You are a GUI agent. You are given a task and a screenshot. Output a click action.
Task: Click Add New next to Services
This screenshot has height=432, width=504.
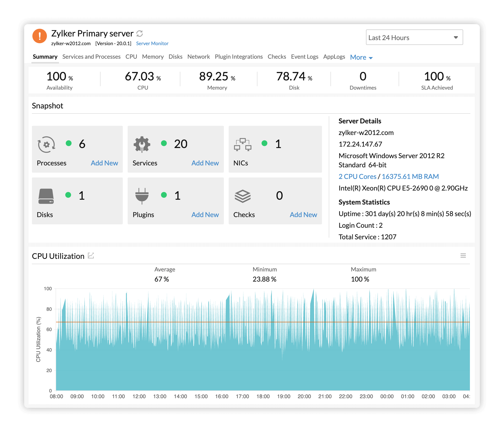click(205, 163)
